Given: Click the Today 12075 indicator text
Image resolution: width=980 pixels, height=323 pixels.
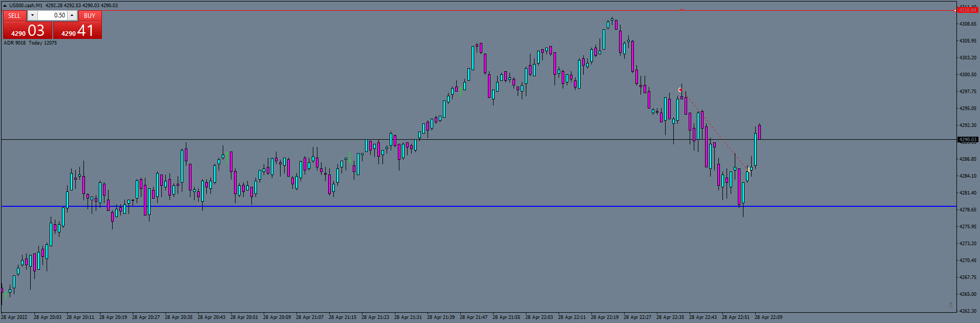Looking at the screenshot, I should [43, 43].
